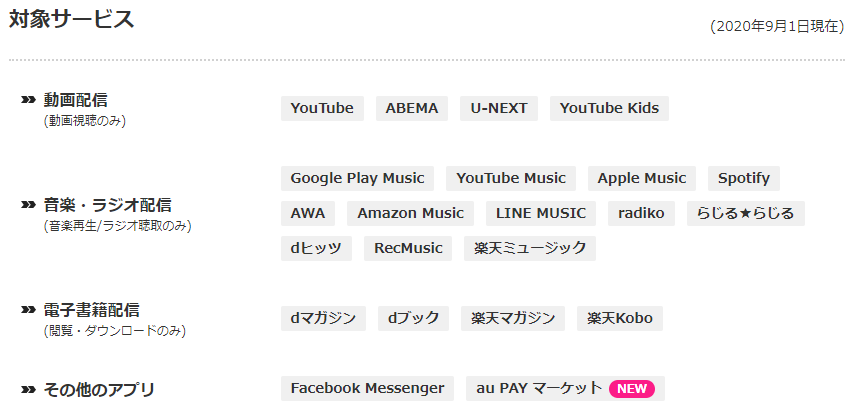Select the Apple Music tag
This screenshot has width=858, height=419.
(x=642, y=178)
